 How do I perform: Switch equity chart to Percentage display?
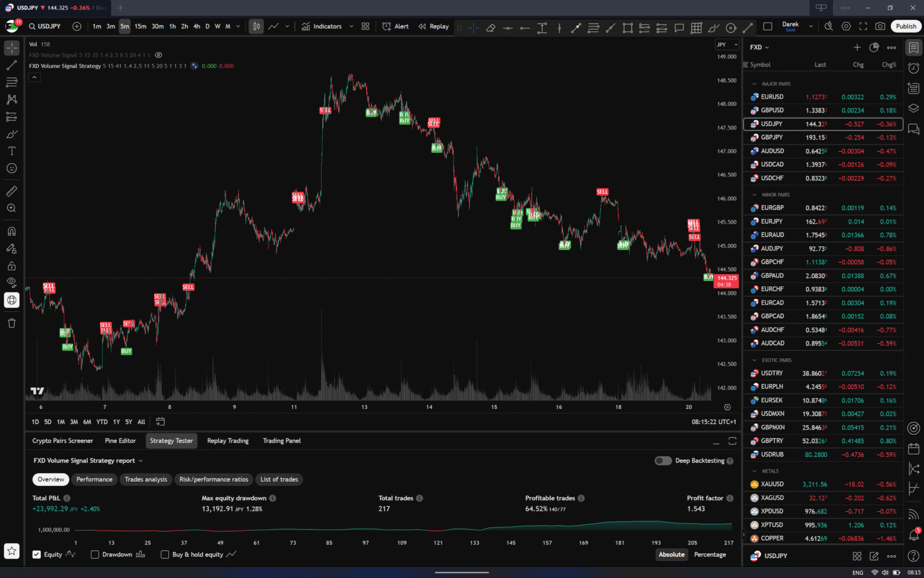(x=710, y=555)
